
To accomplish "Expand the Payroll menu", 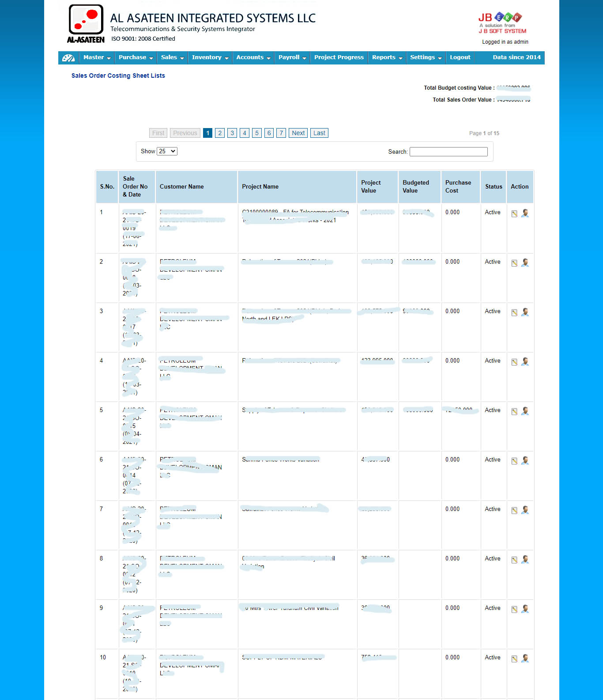I will point(292,57).
